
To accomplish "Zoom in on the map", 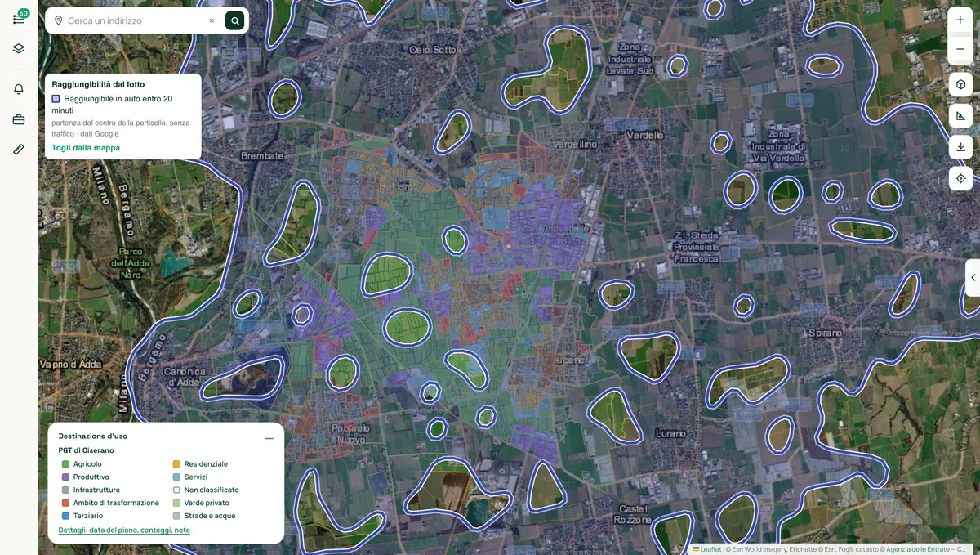I will 960,20.
